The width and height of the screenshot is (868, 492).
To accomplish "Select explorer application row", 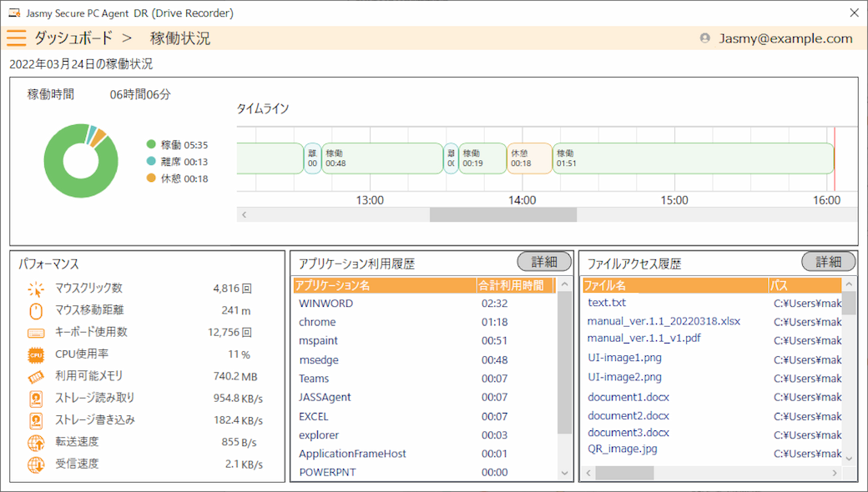I will [x=425, y=435].
